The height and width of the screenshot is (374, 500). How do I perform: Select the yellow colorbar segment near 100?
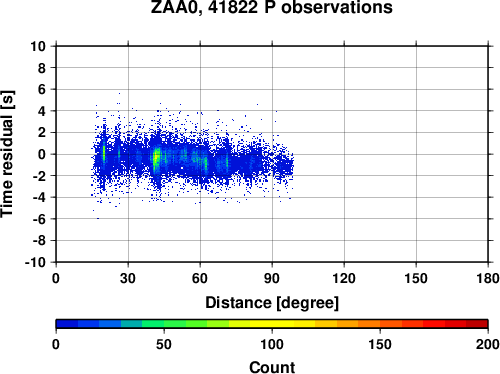[x=272, y=324]
